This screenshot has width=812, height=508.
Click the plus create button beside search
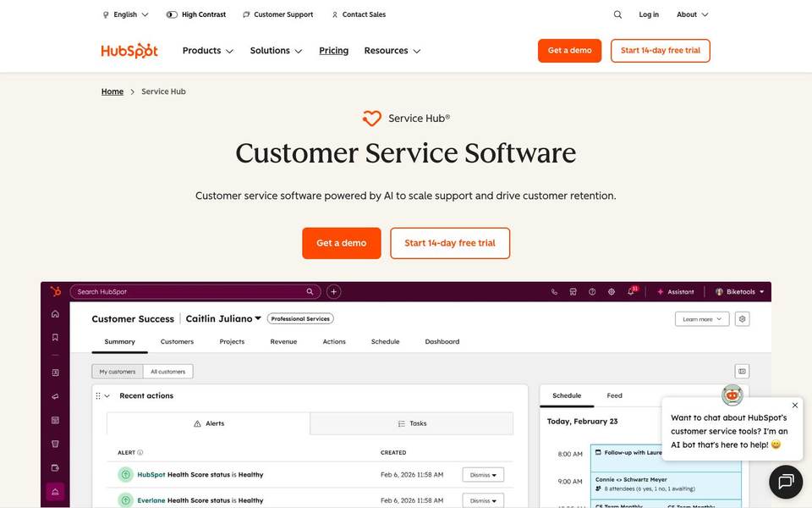pos(333,292)
